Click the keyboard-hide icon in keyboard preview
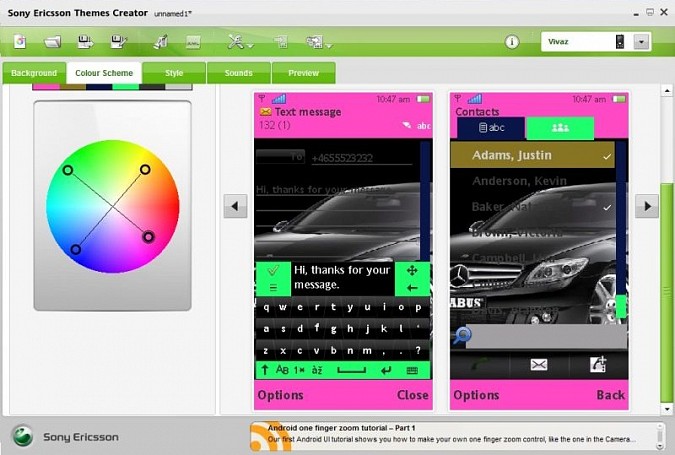 click(x=412, y=370)
